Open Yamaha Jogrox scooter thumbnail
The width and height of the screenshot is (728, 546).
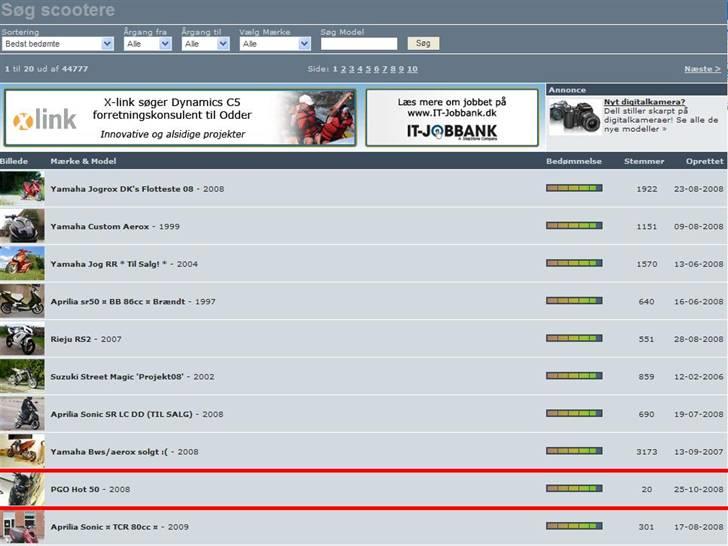point(21,188)
